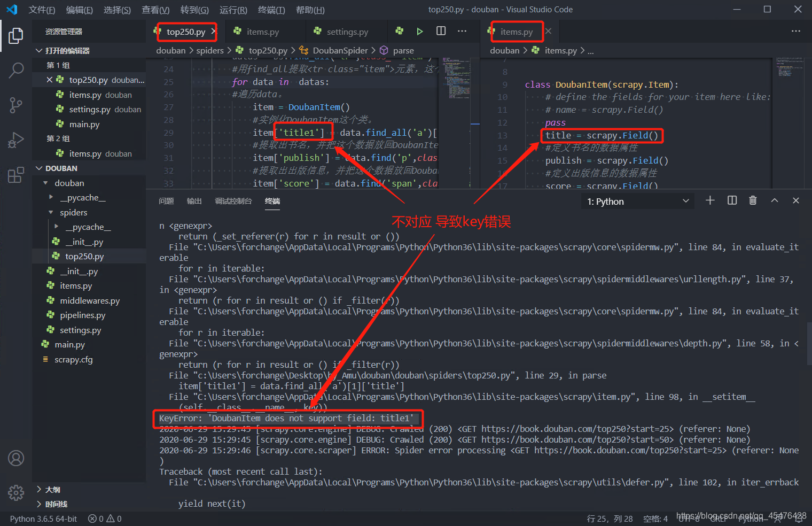This screenshot has height=526, width=812.
Task: Open the Manage gear menu
Action: (x=16, y=492)
